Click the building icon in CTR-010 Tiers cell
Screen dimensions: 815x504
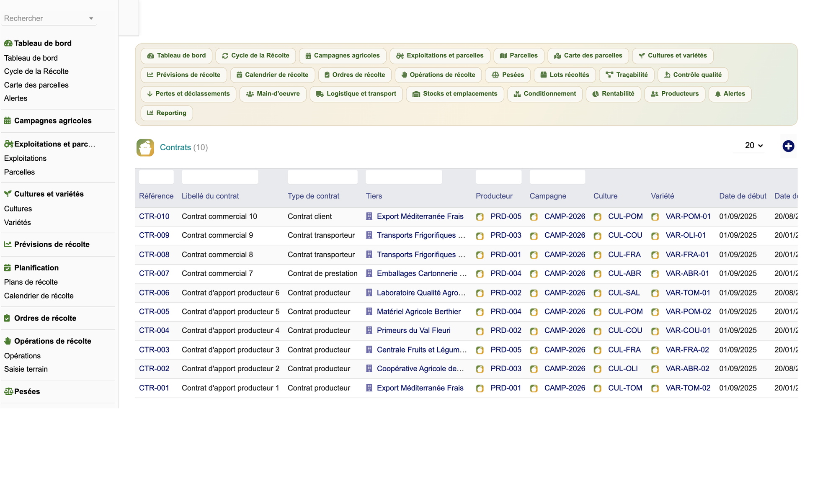pyautogui.click(x=369, y=216)
